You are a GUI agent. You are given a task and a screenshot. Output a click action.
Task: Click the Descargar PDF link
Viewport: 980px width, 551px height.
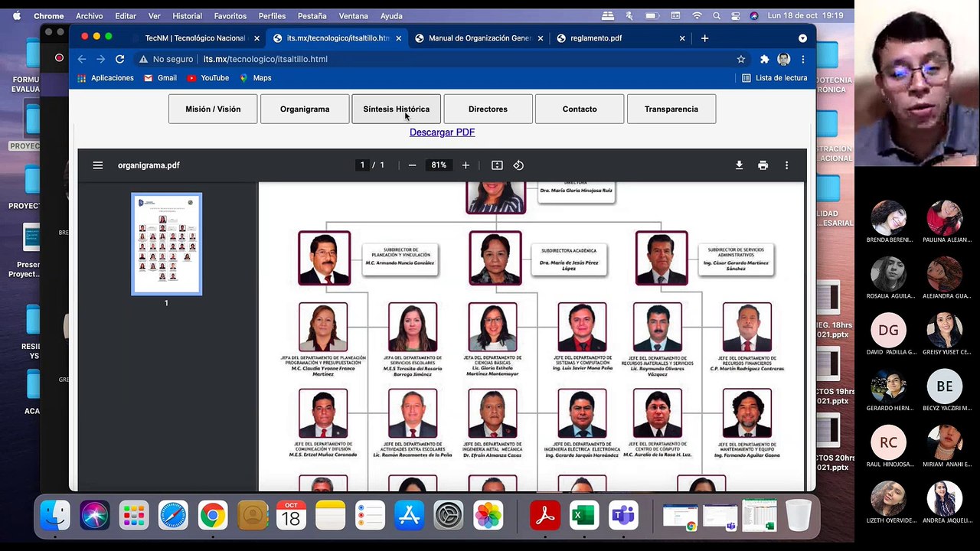[442, 132]
